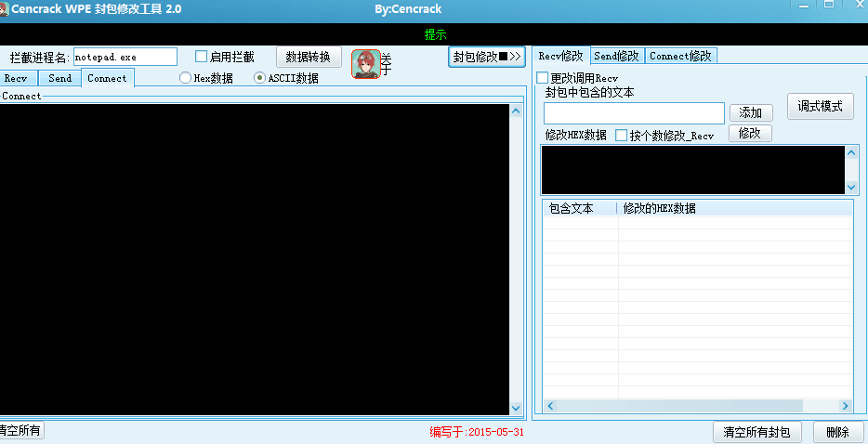
Task: Open the Connect修改 tab
Action: [680, 56]
